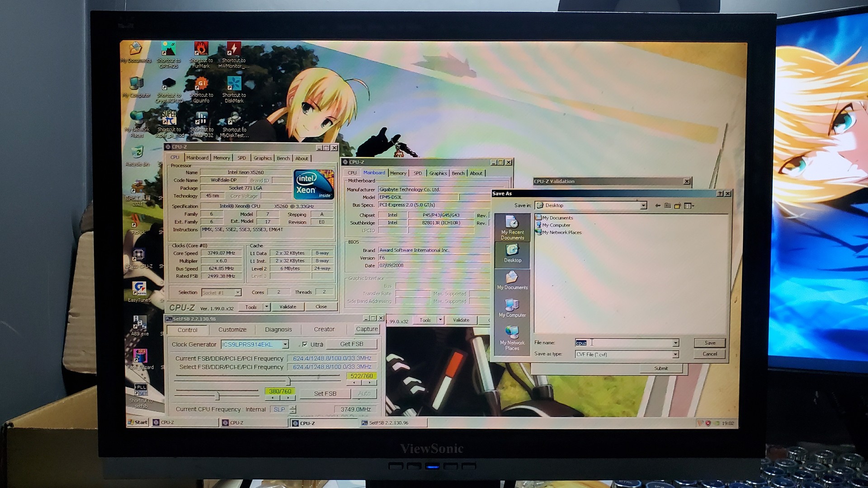Open the My Documents desktop icon
The width and height of the screenshot is (868, 488).
pyautogui.click(x=136, y=52)
